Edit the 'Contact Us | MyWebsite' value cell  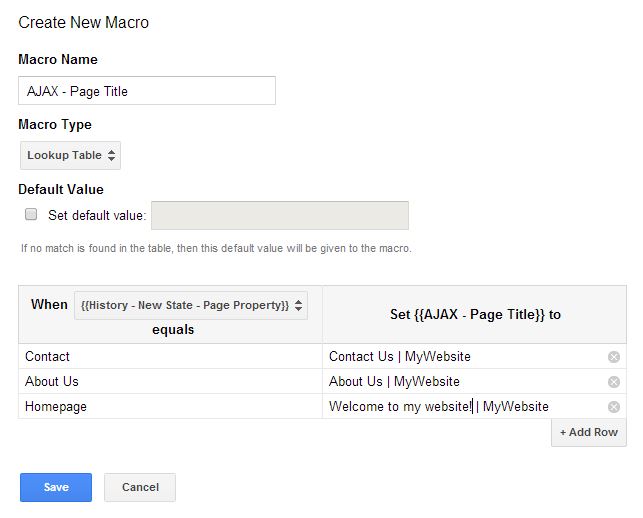pos(463,356)
